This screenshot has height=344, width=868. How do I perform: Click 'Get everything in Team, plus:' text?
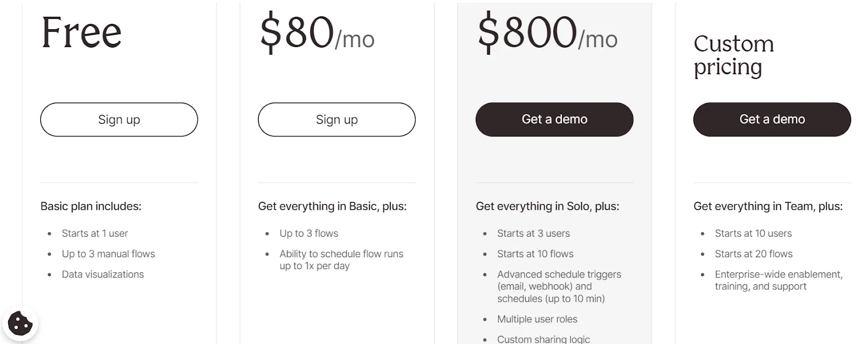[x=768, y=206]
